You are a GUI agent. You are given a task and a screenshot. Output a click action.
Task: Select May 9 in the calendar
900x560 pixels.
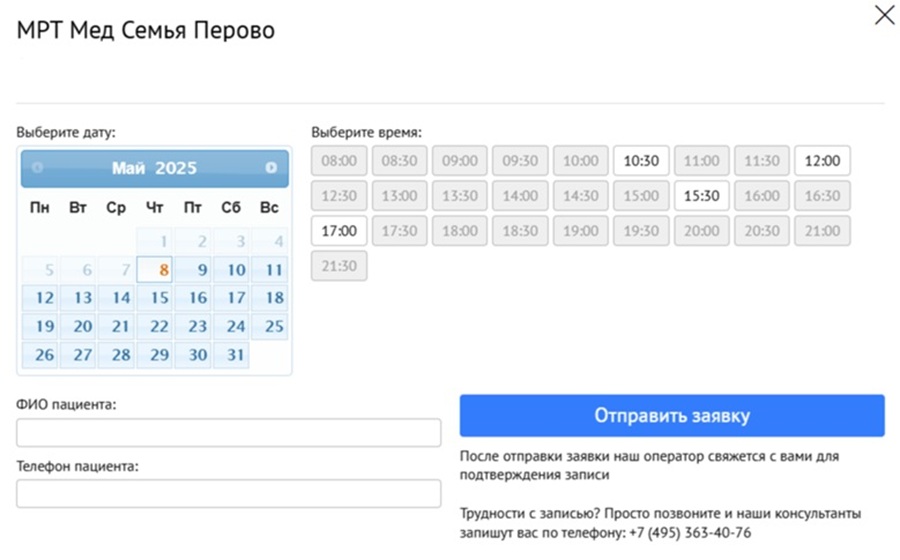pyautogui.click(x=193, y=270)
